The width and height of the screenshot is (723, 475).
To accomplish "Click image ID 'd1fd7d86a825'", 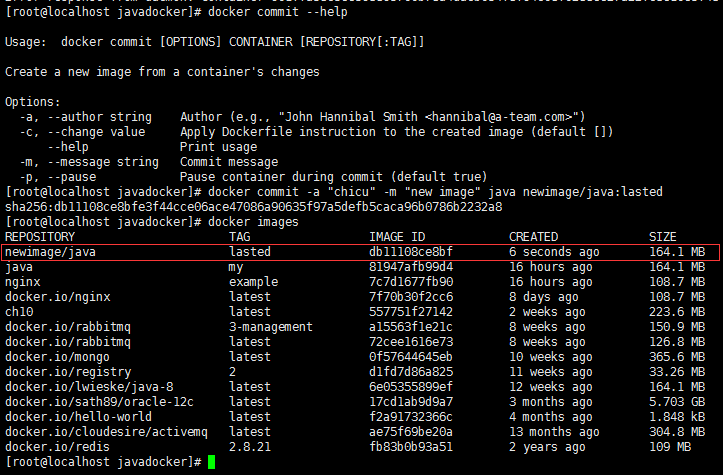I will click(411, 372).
